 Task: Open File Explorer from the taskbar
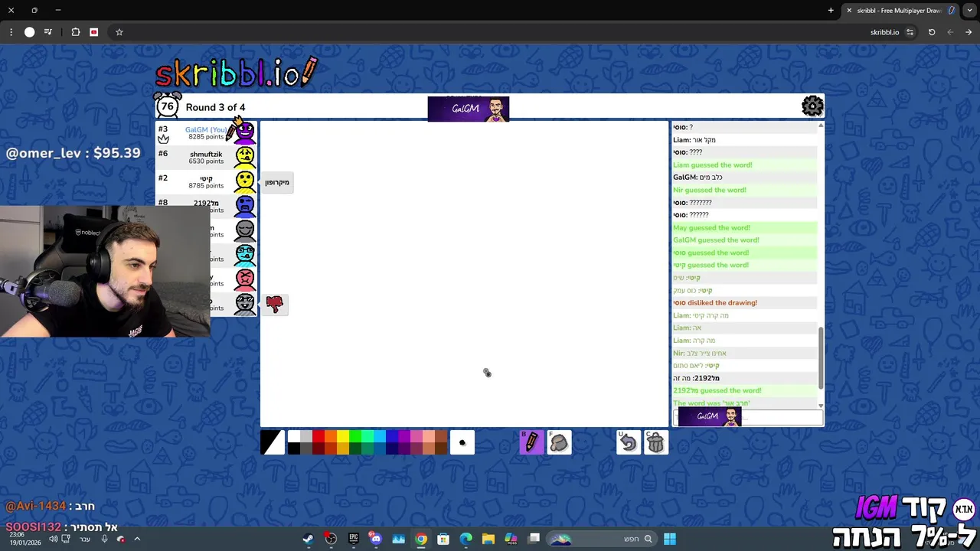click(488, 539)
